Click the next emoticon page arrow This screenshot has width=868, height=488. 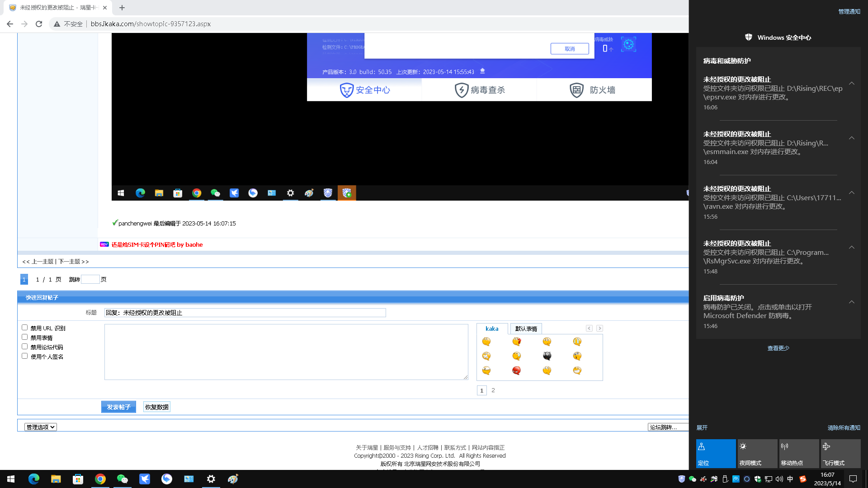599,328
